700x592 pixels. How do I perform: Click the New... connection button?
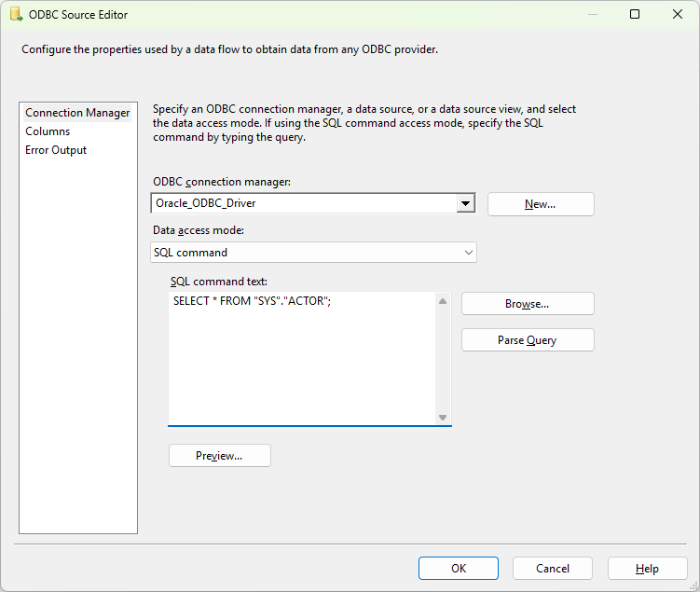[x=541, y=204]
